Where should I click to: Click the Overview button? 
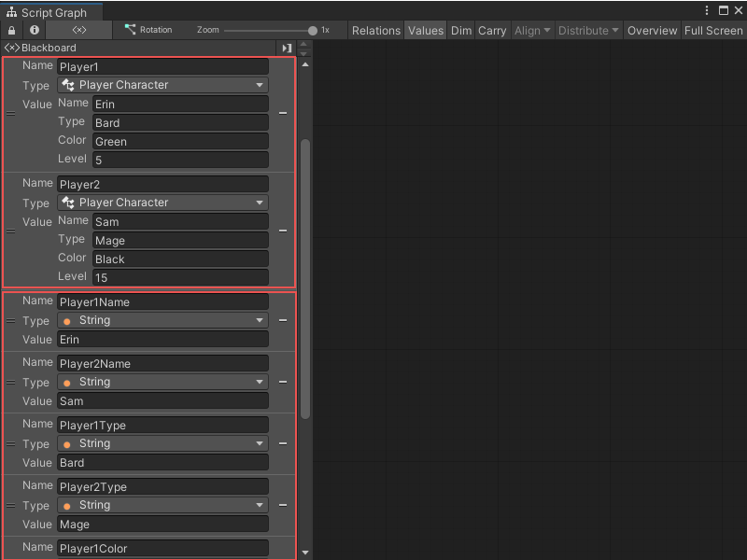point(652,30)
